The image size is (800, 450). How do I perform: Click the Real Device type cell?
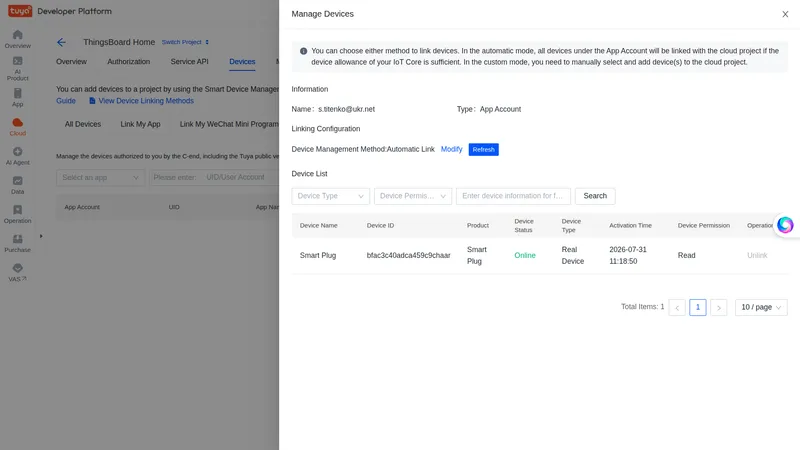[572, 255]
